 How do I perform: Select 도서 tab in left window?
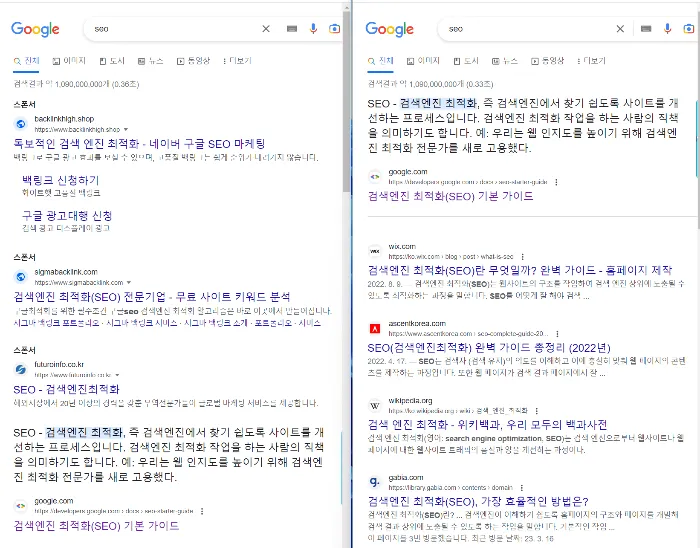[112, 61]
